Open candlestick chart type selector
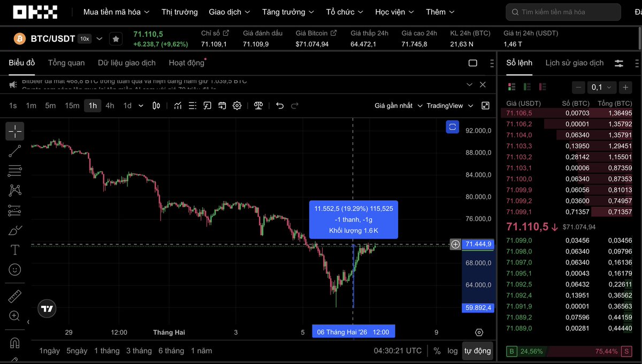 (x=156, y=106)
